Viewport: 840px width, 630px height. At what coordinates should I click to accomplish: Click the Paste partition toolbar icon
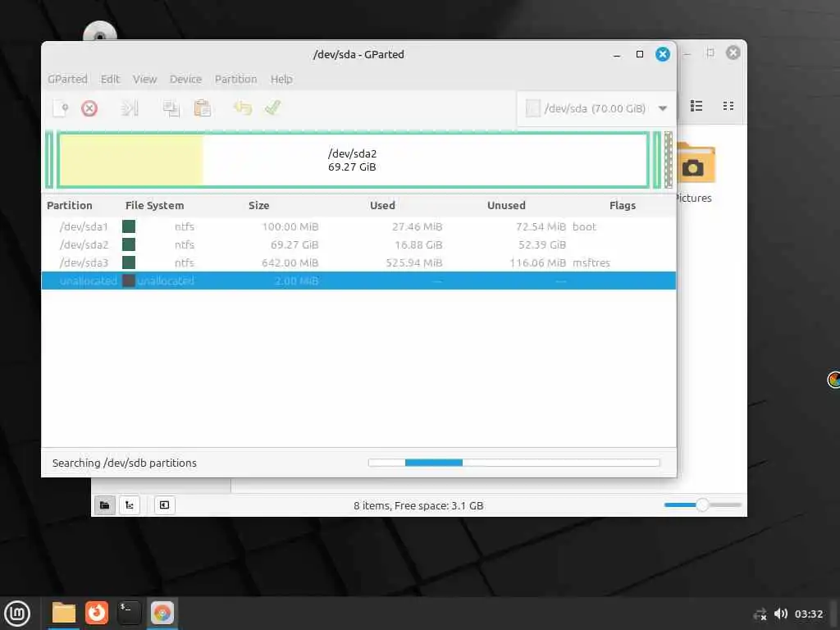(202, 108)
